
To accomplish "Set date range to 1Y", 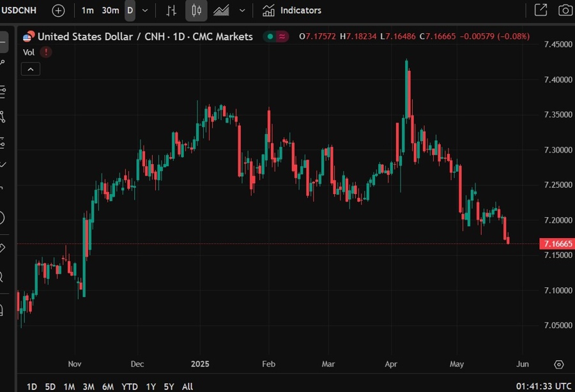I will pyautogui.click(x=151, y=386).
